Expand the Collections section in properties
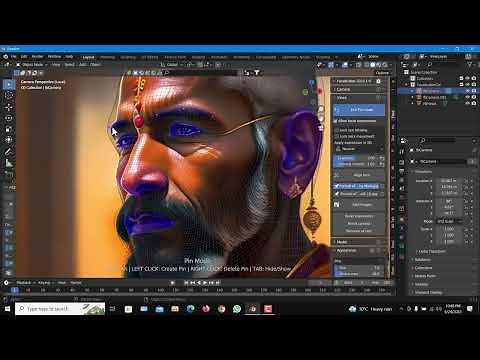 [x=423, y=268]
